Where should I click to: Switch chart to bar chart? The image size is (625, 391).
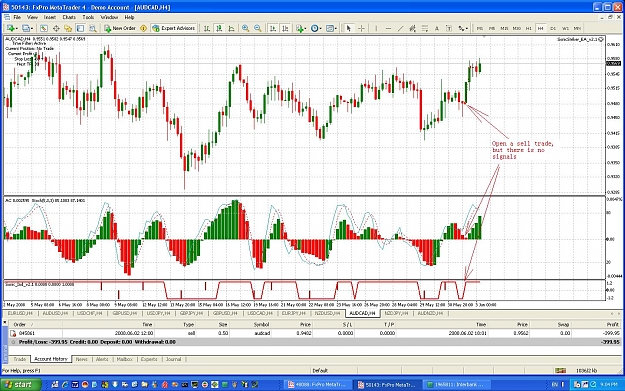tap(207, 28)
